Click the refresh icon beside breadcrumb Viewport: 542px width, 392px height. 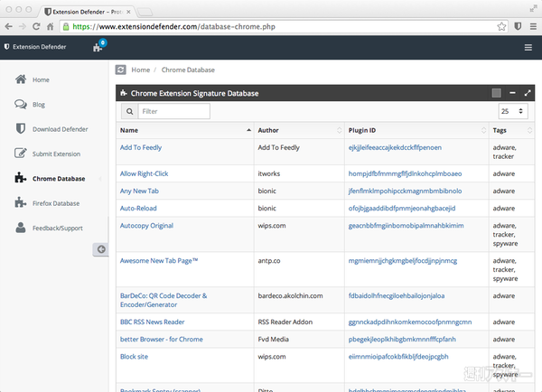pos(120,70)
